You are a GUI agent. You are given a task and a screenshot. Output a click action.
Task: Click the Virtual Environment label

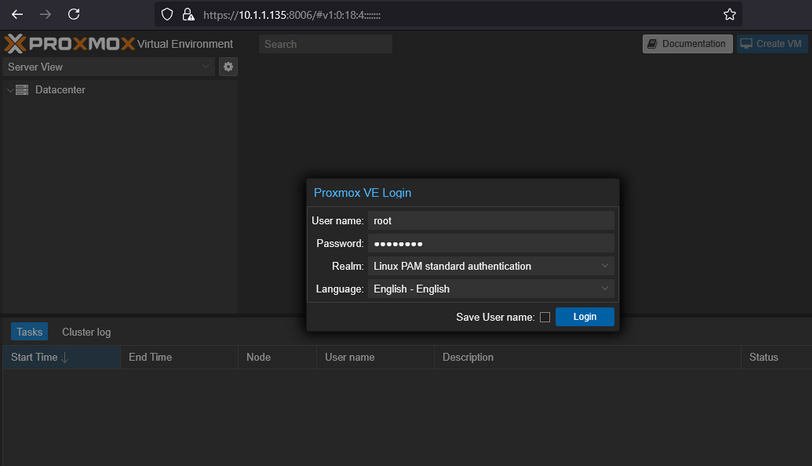[185, 44]
